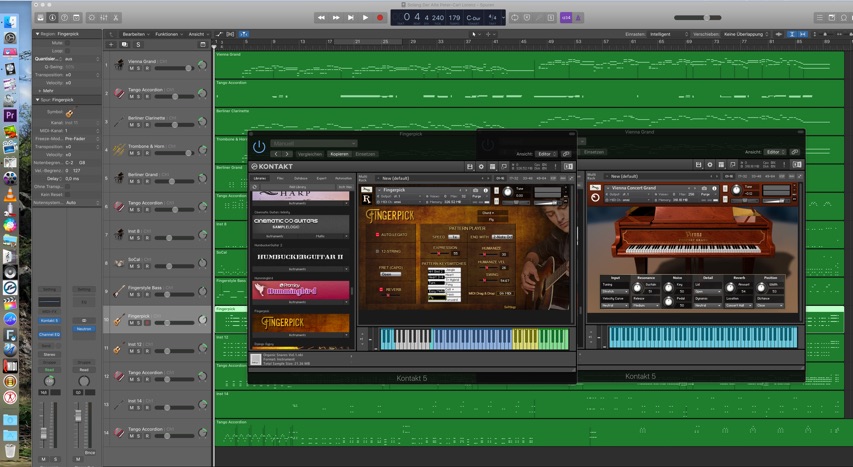Toggle the Inspector button in the control bar
The image size is (853, 467).
pyautogui.click(x=52, y=17)
